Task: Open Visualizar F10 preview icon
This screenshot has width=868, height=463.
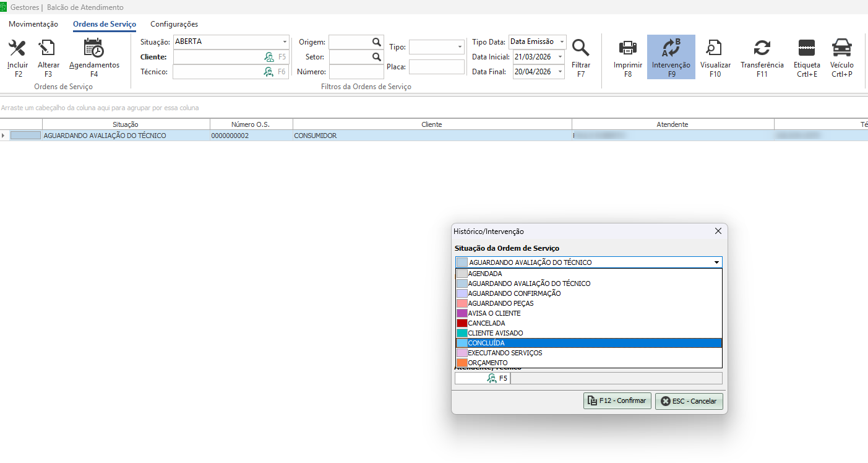Action: [715, 48]
